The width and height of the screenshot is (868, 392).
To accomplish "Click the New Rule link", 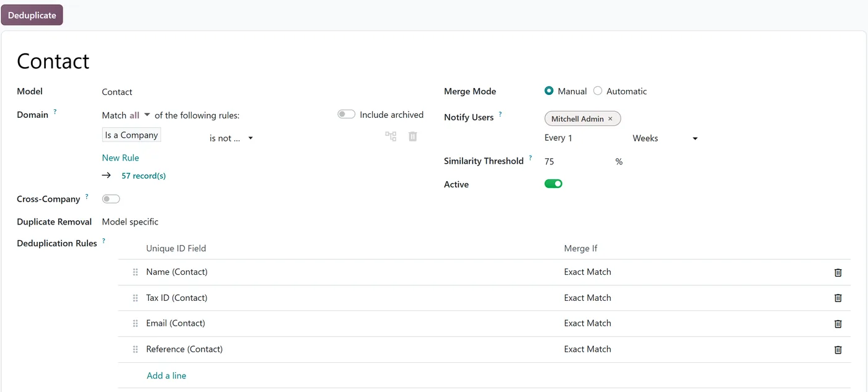I will (x=120, y=158).
